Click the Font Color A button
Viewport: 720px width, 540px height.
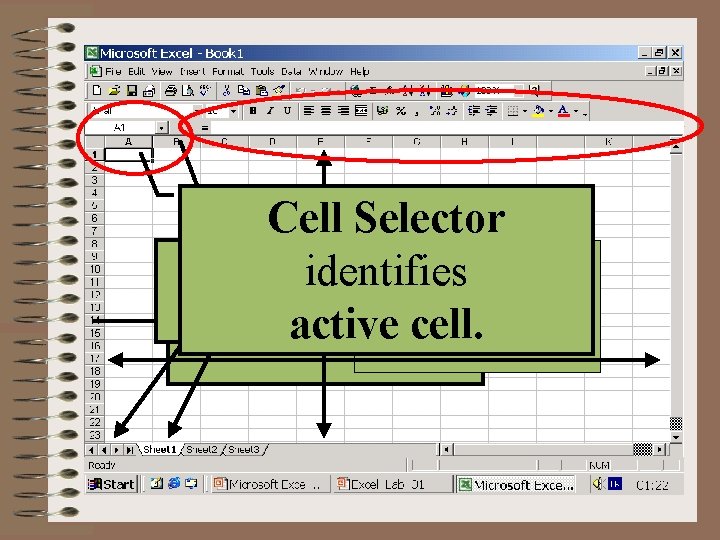[x=563, y=111]
